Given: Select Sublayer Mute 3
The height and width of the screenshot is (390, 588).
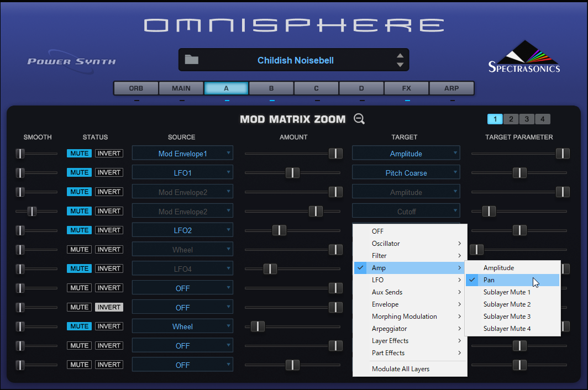Looking at the screenshot, I should (x=513, y=317).
